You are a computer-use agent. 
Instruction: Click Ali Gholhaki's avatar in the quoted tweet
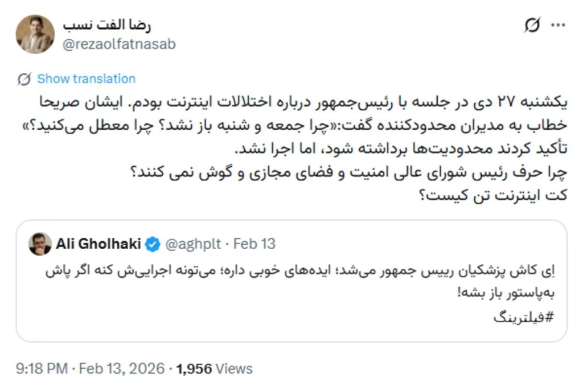point(41,242)
